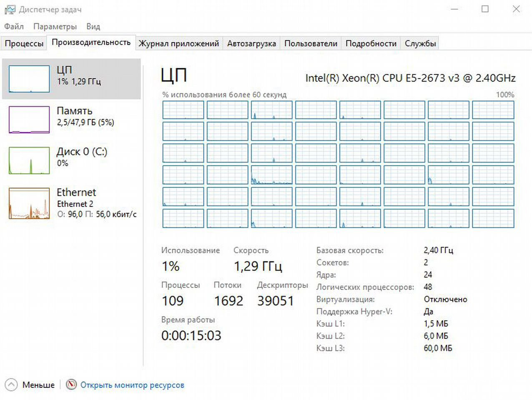Click the Диск 0 mini graph thumbnail

[29, 160]
